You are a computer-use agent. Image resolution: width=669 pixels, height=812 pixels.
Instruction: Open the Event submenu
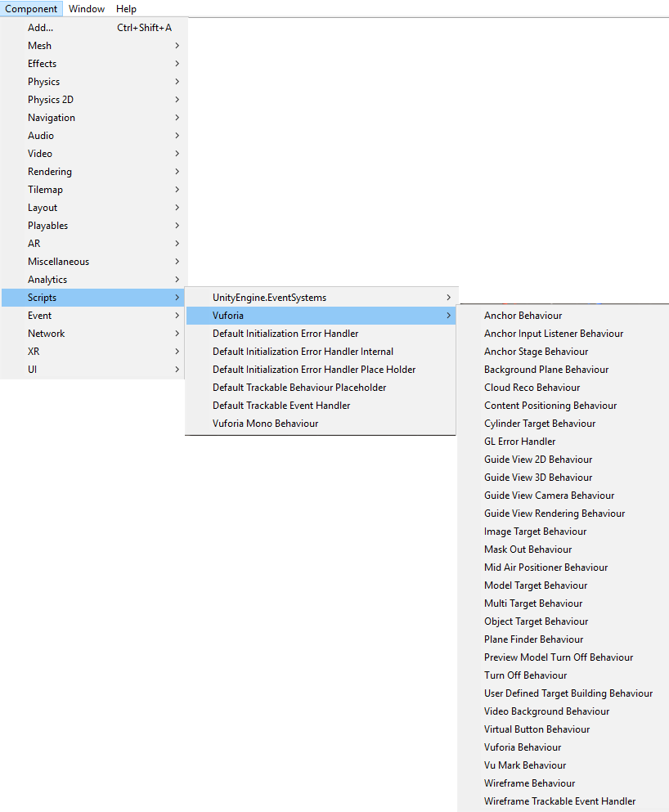(93, 316)
